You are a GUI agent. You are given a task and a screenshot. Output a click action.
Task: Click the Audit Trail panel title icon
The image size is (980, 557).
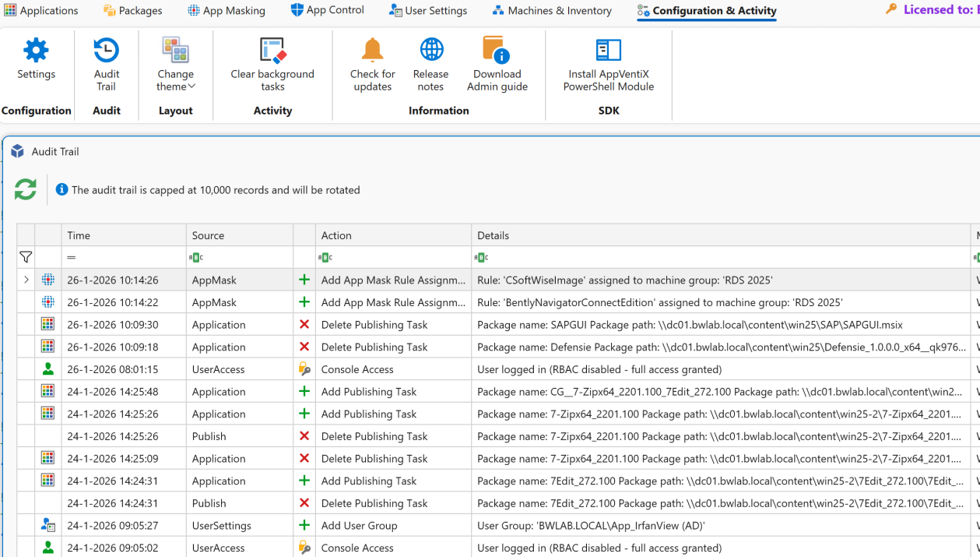[x=18, y=151]
